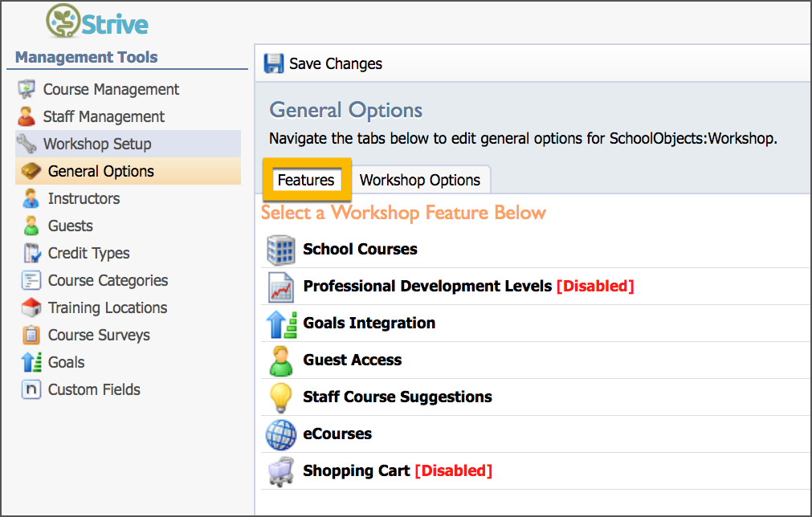Click the Guest Access person icon
This screenshot has width=812, height=517.
tap(281, 360)
